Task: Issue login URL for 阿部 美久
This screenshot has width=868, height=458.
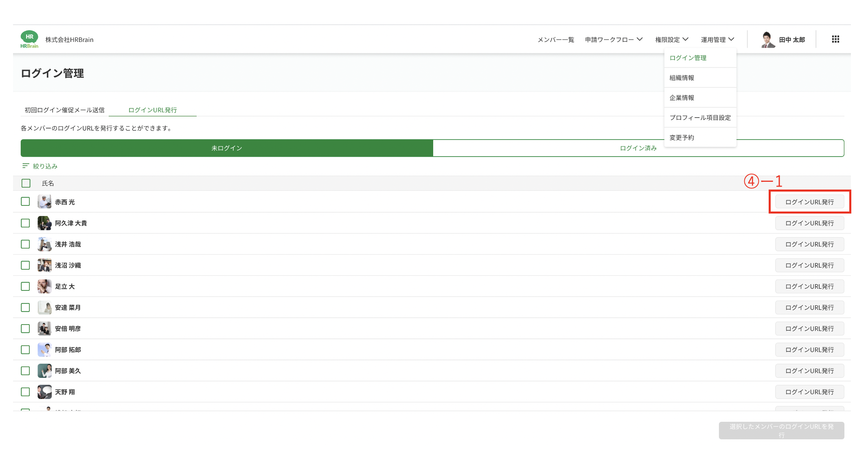Action: pyautogui.click(x=809, y=371)
